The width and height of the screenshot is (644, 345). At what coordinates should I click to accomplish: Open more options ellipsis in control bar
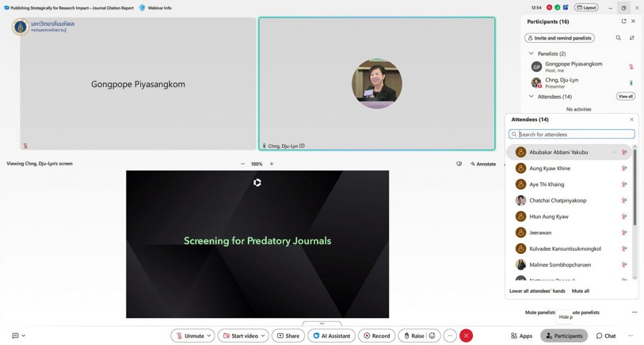tap(449, 336)
